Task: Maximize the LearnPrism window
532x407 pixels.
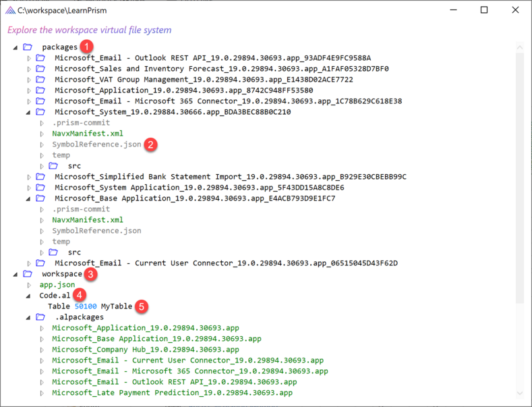Action: coord(484,10)
